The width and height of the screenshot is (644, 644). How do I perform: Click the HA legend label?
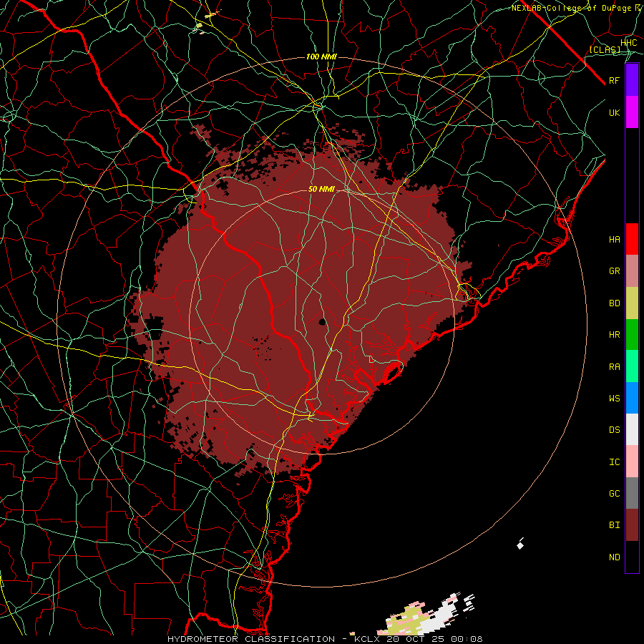click(x=615, y=239)
